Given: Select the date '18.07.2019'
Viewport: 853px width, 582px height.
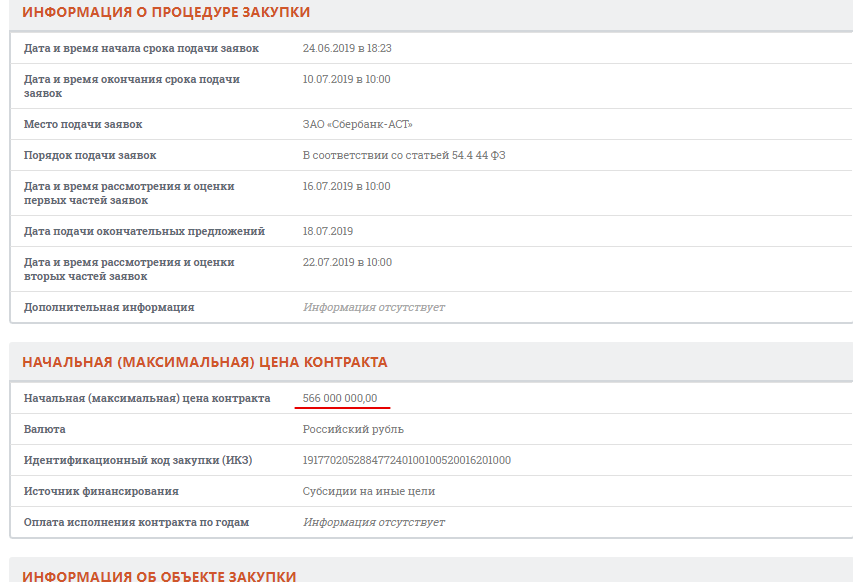Looking at the screenshot, I should click(x=328, y=232).
